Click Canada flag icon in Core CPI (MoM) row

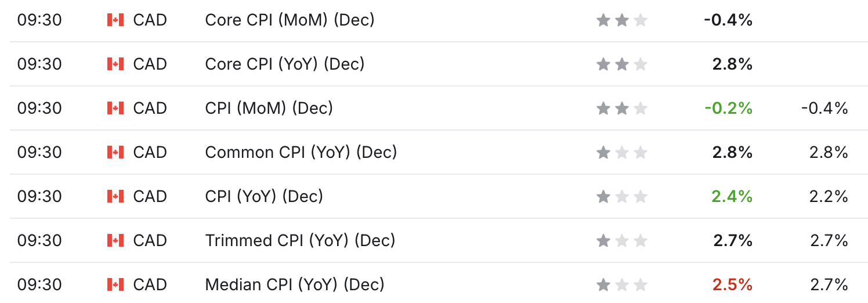115,20
